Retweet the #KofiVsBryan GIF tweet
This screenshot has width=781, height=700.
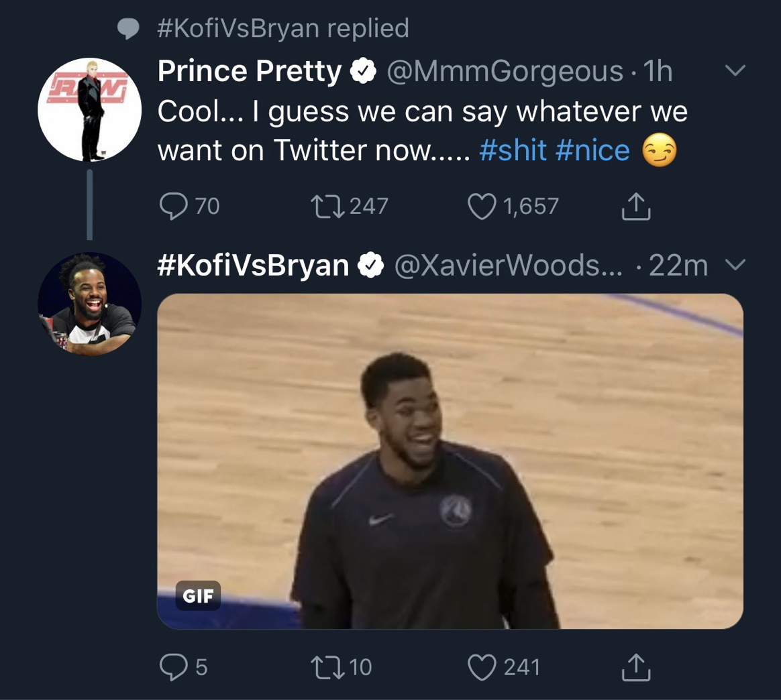327,666
